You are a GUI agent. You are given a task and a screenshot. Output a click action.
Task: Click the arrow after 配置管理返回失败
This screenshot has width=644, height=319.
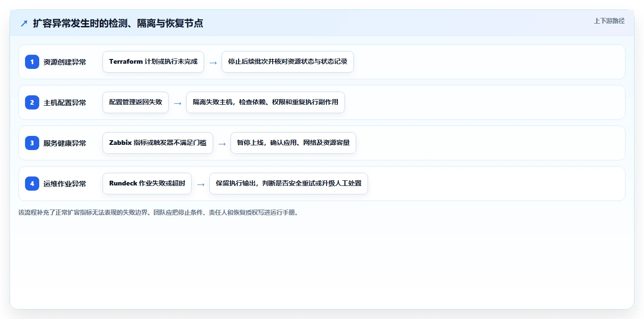click(x=178, y=103)
